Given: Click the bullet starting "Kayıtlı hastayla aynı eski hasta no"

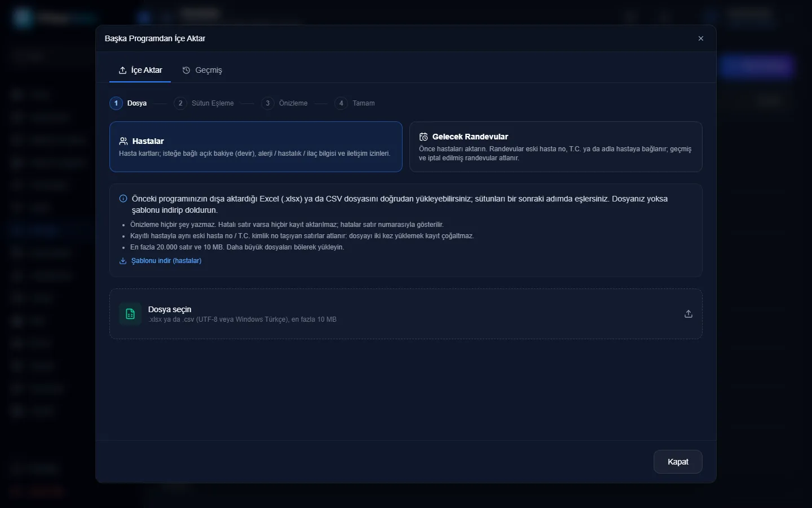Looking at the screenshot, I should (x=302, y=236).
